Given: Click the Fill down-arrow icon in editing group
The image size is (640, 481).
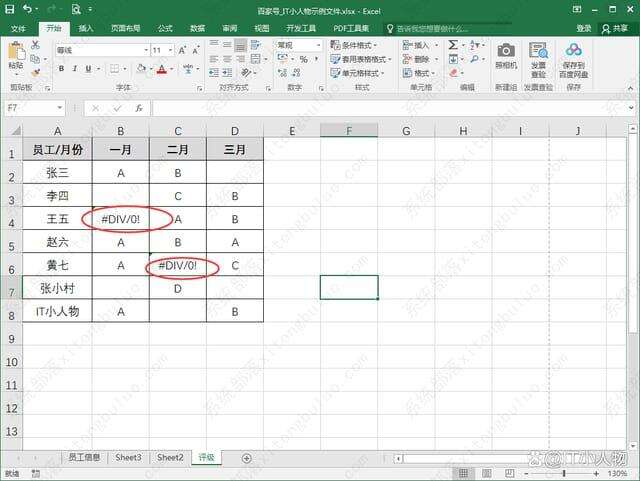Looking at the screenshot, I should click(453, 59).
